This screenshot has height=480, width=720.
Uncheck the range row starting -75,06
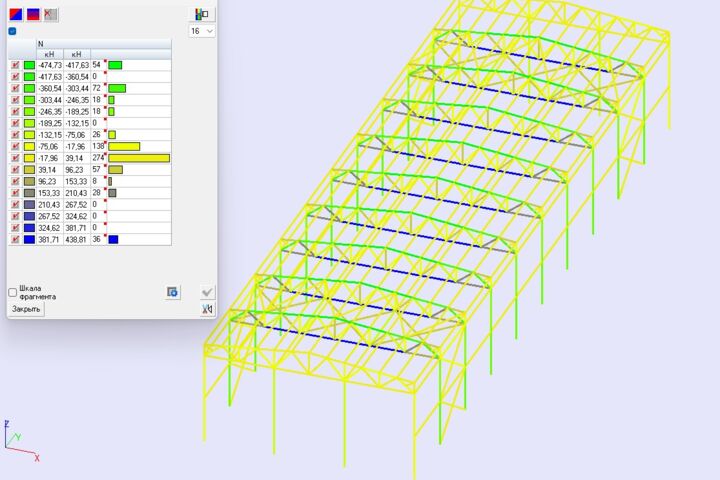click(16, 147)
